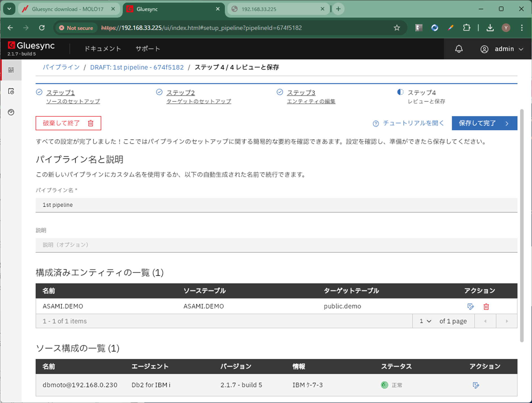532x403 pixels.
Task: Click the パイプライン名 input field
Action: pyautogui.click(x=276, y=205)
